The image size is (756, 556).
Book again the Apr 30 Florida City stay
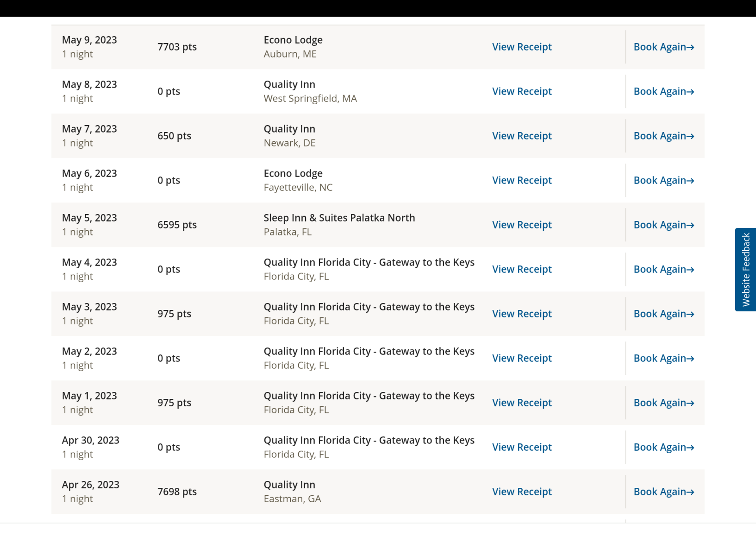[663, 447]
